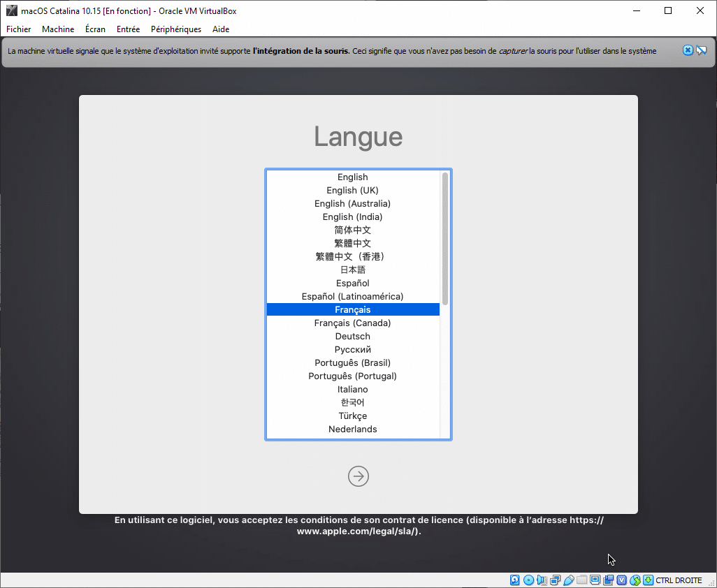Open the display status icon
This screenshot has height=588, width=717.
pos(595,580)
